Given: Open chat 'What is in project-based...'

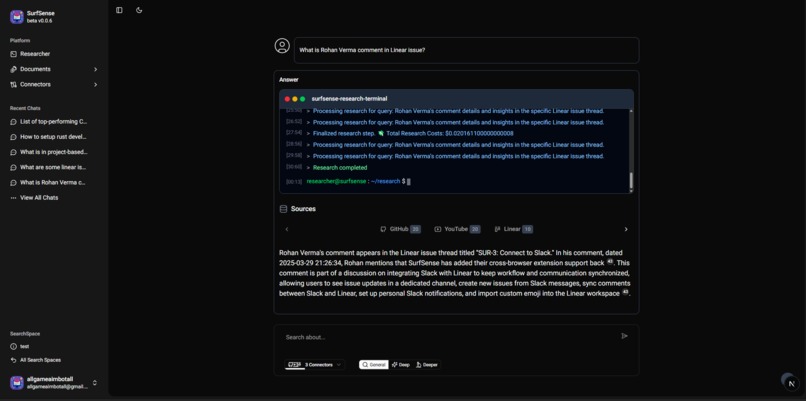Looking at the screenshot, I should tap(53, 152).
